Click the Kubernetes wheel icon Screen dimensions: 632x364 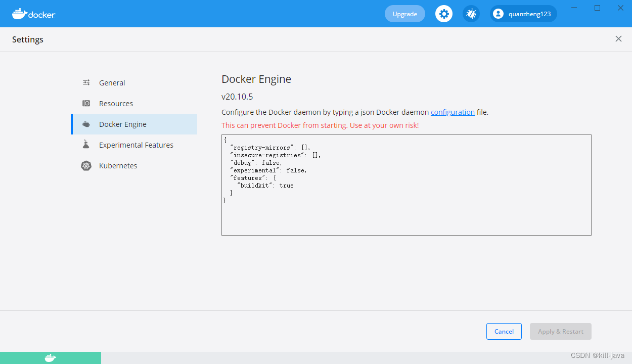pyautogui.click(x=86, y=165)
